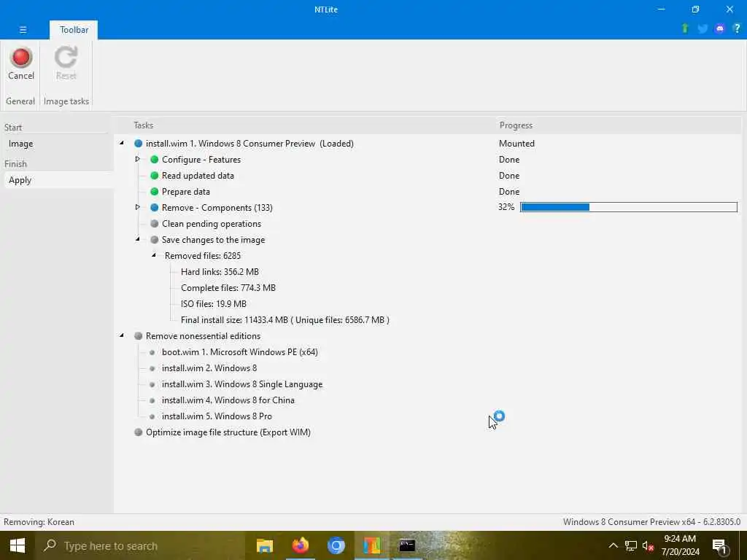This screenshot has height=560, width=747.
Task: Open Firefox from the taskbar
Action: pyautogui.click(x=300, y=545)
